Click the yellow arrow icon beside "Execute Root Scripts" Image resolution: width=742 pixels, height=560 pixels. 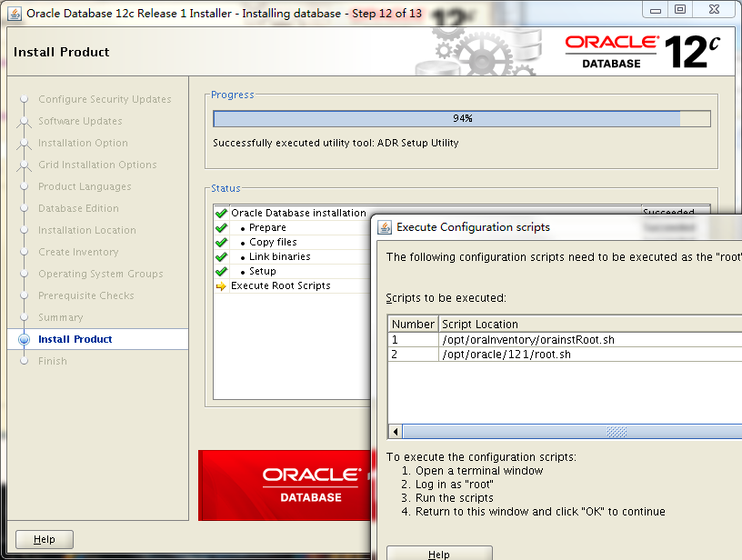pos(221,287)
